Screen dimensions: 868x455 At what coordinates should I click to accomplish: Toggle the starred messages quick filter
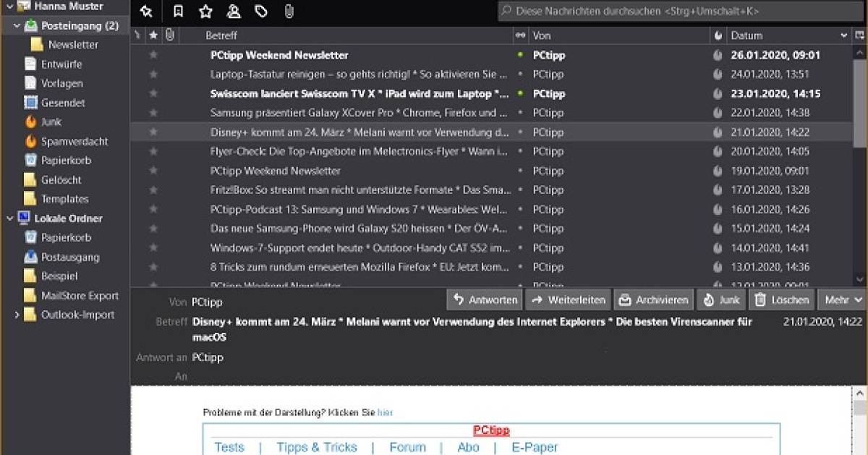tap(205, 12)
